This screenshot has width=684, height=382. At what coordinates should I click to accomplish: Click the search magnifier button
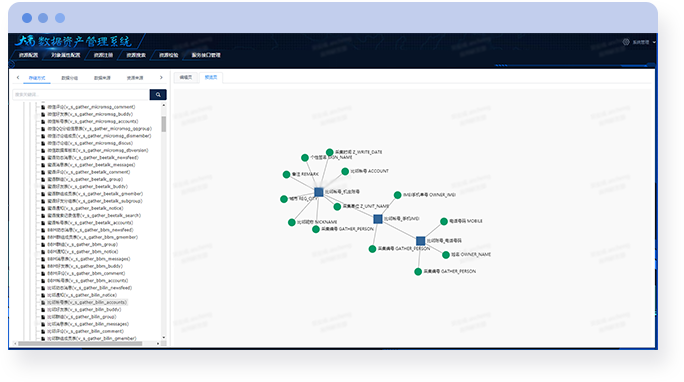(x=158, y=94)
